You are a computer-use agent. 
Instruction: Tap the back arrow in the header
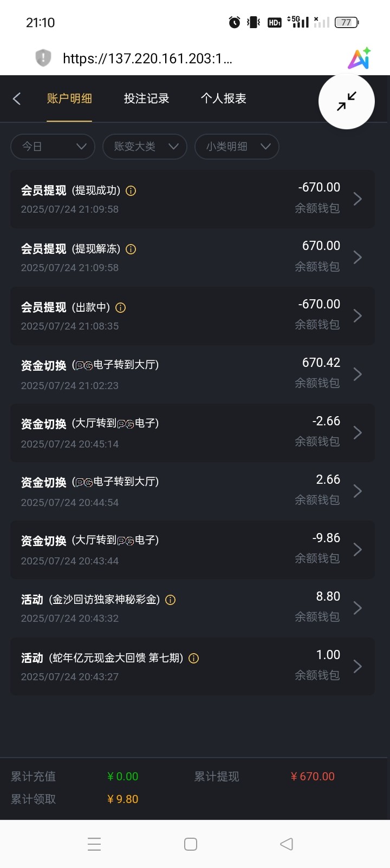coord(17,98)
